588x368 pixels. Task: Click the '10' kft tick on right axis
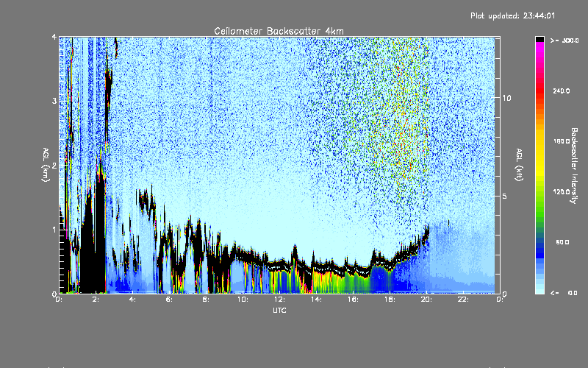coord(506,98)
